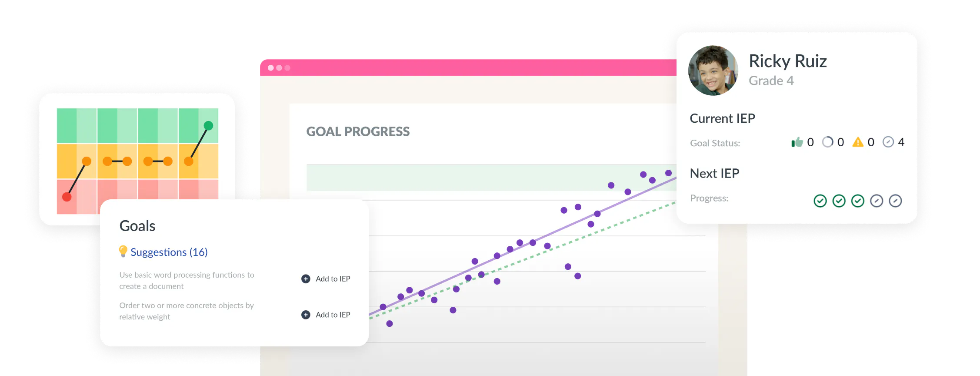
Task: Click the last Next IEP progress icon
Action: (895, 201)
